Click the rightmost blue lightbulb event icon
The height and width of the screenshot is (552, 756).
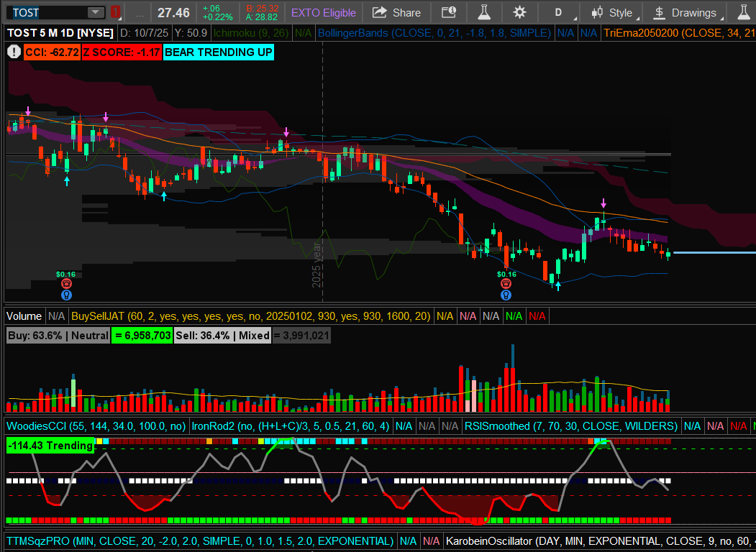click(x=506, y=295)
